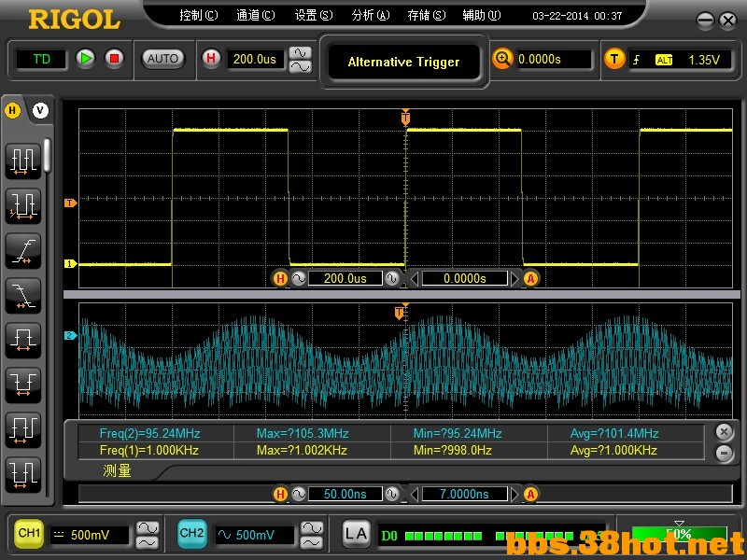Viewport: 747px width, 560px height.
Task: Close the measurement results panel
Action: click(x=725, y=432)
